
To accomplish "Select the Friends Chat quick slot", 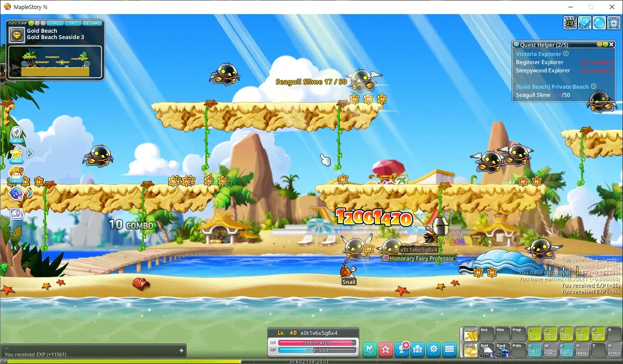I will (567, 334).
